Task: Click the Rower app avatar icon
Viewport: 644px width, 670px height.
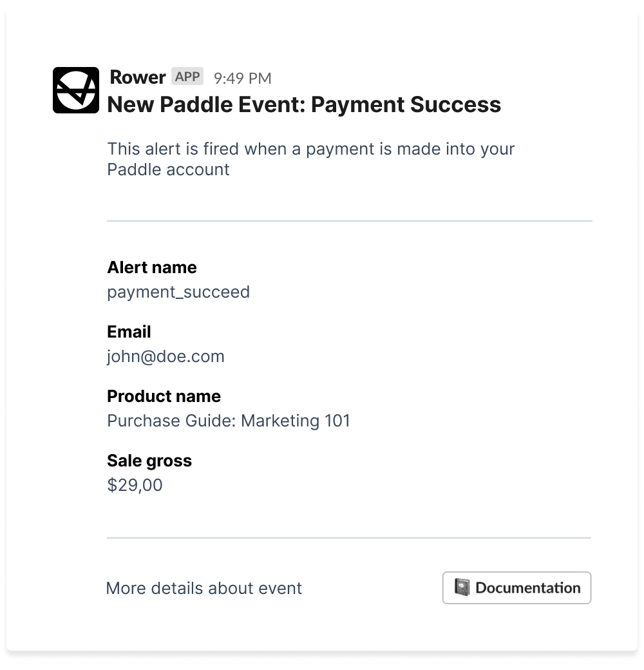Action: click(x=76, y=90)
